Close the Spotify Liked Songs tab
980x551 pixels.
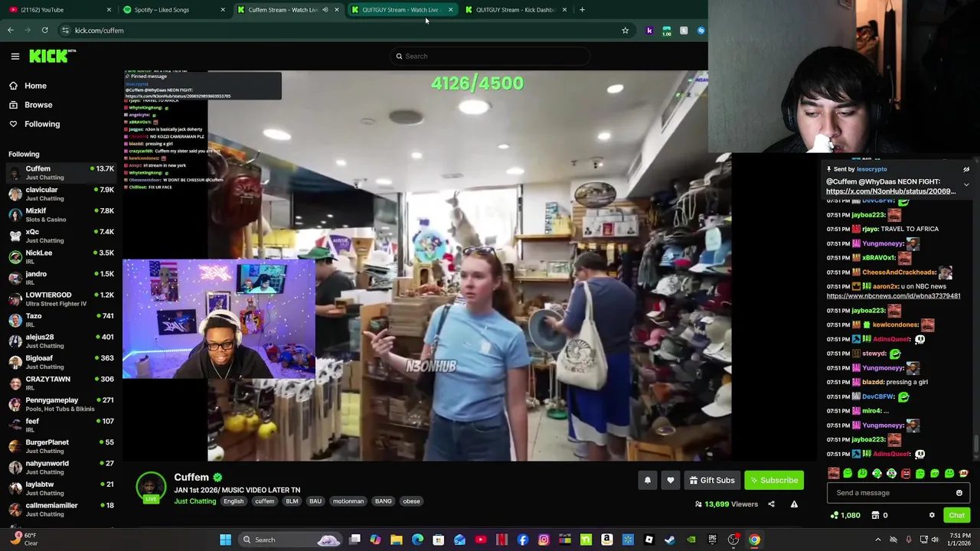pos(222,10)
